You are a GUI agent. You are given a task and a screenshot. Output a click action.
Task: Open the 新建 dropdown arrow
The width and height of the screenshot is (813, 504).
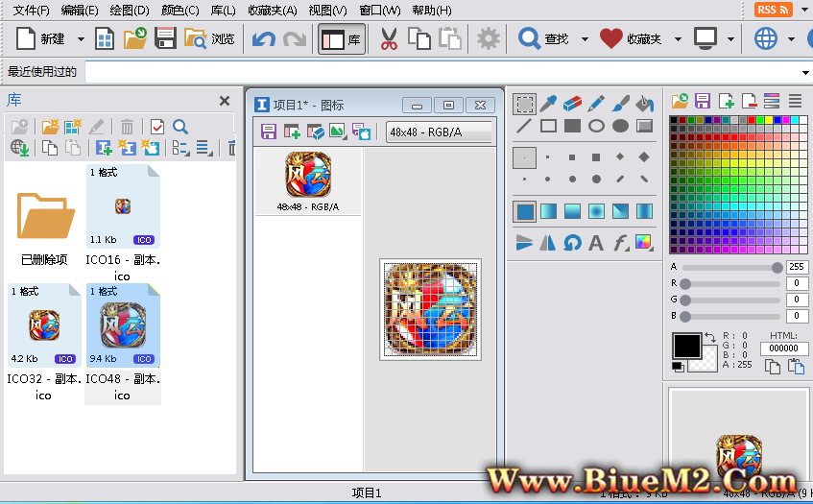[81, 39]
